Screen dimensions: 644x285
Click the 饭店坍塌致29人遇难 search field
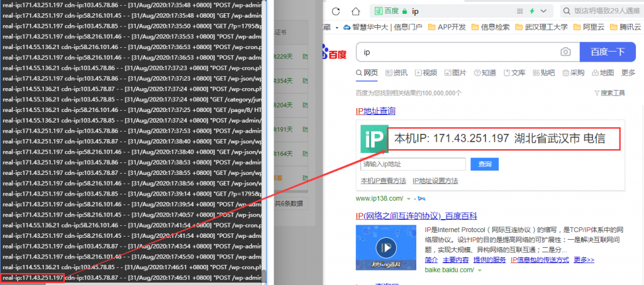(608, 11)
